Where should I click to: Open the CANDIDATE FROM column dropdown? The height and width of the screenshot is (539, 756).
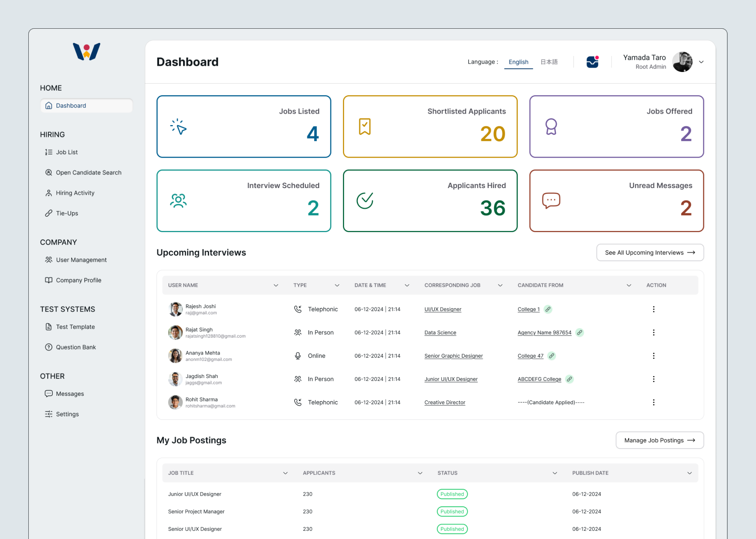pyautogui.click(x=629, y=285)
